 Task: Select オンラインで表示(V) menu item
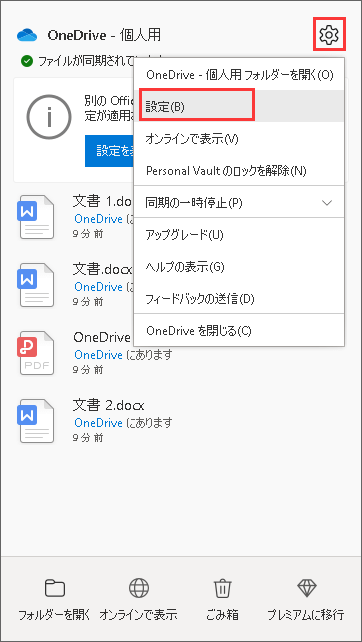point(239,138)
